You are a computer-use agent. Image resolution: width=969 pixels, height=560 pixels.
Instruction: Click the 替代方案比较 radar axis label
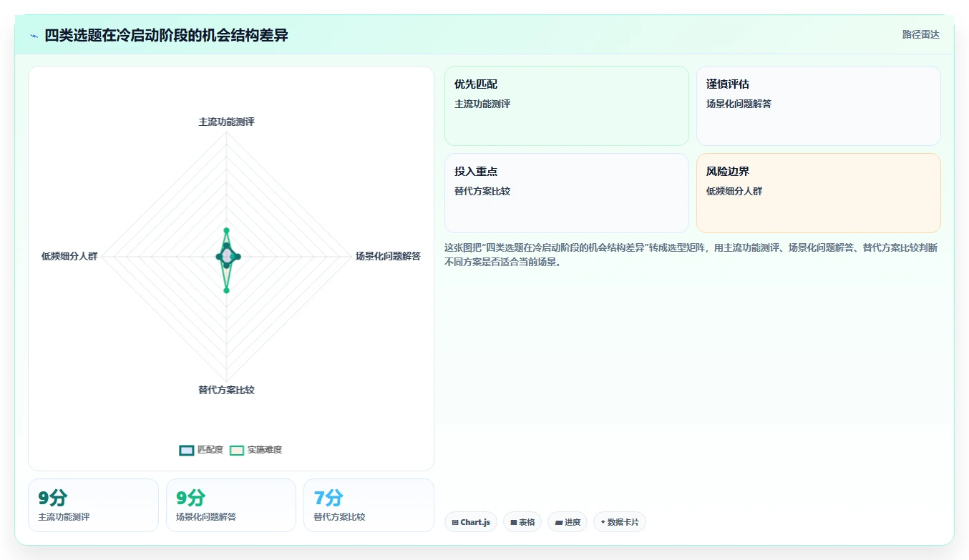(x=226, y=390)
